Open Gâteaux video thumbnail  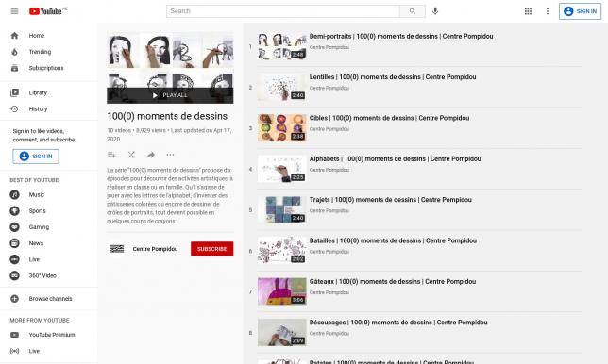[x=282, y=292]
